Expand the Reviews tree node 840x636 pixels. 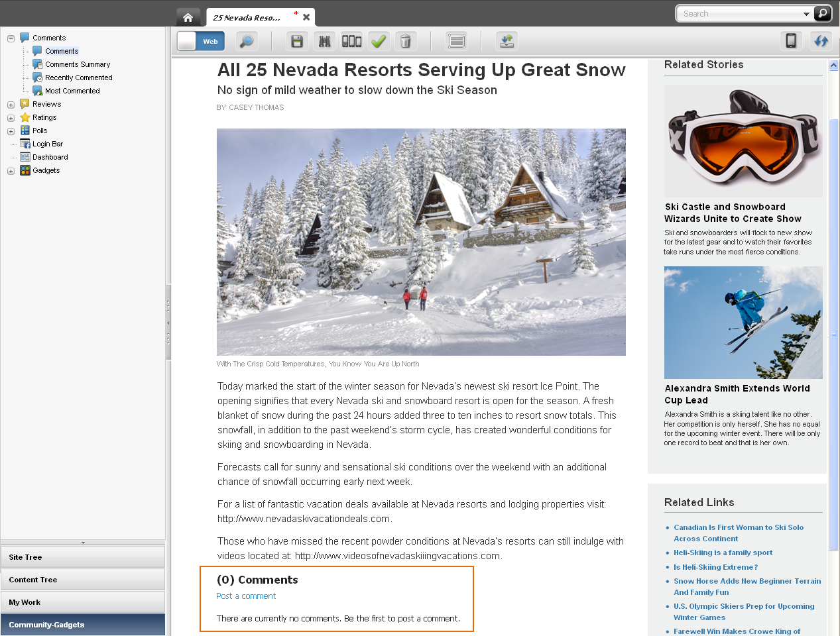click(11, 105)
